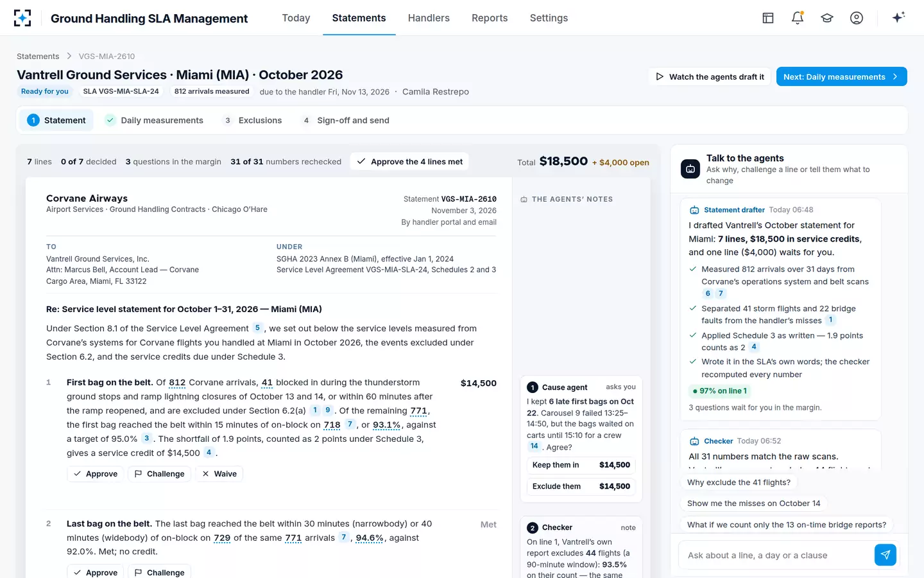This screenshot has width=924, height=578.
Task: Click the table layout icon in header
Action: pos(768,18)
